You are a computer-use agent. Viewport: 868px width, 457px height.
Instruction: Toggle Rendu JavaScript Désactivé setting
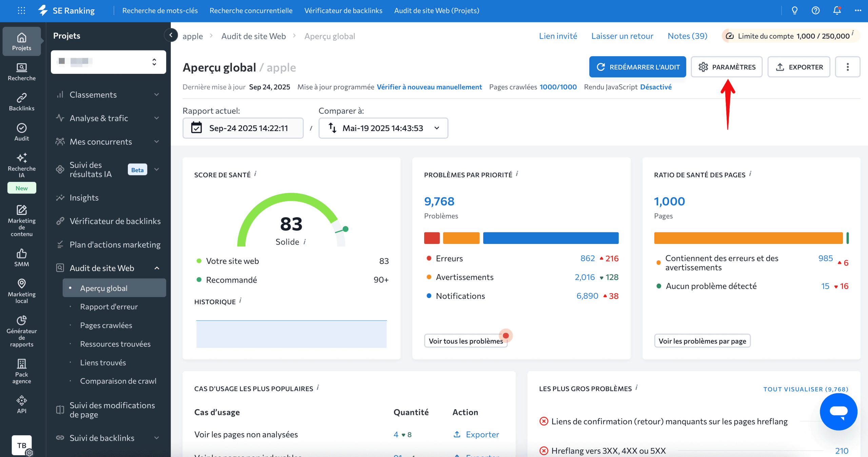click(655, 87)
